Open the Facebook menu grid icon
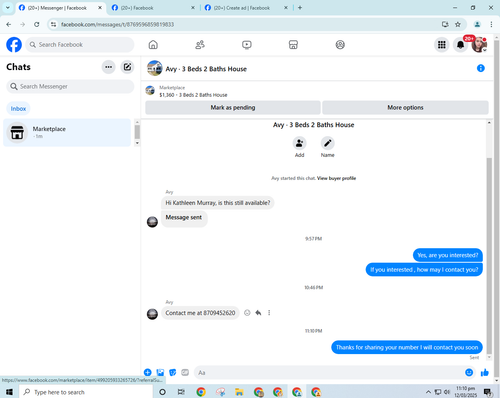 point(442,45)
